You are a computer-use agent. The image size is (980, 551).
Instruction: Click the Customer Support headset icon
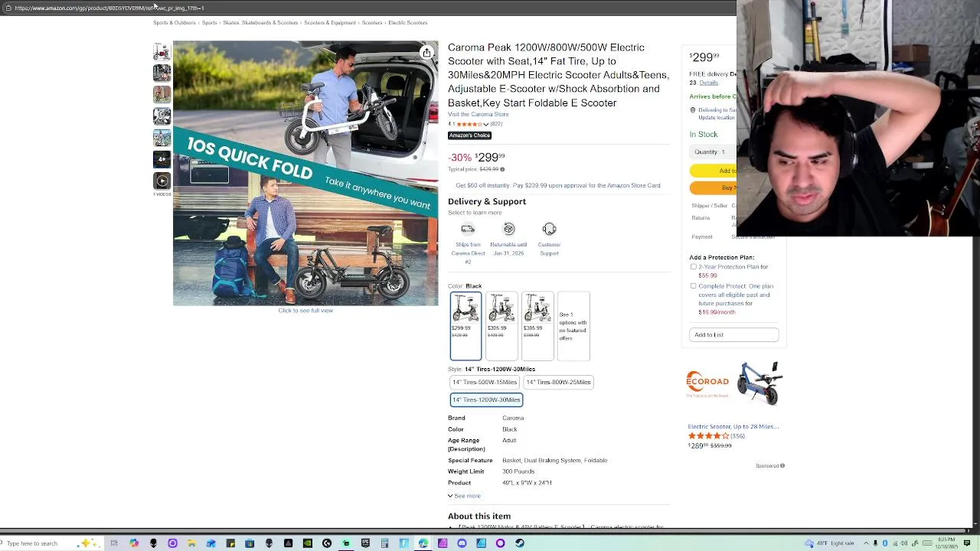pos(549,229)
